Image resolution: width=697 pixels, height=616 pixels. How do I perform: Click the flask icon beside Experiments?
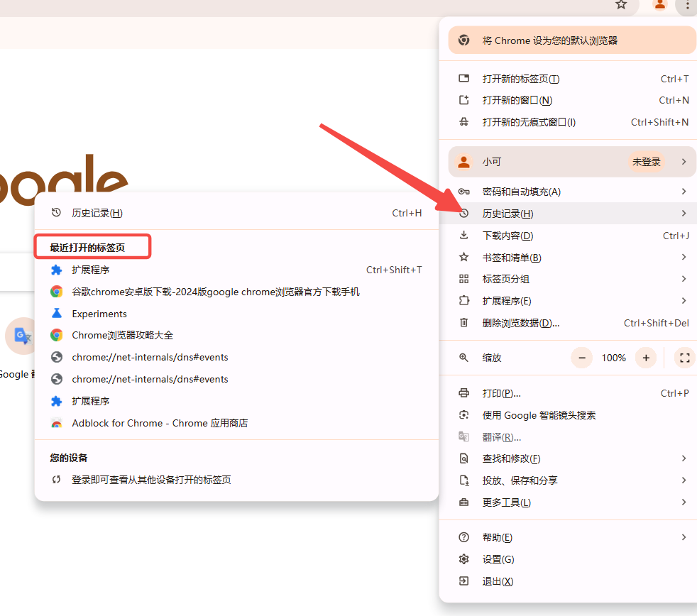(x=57, y=314)
